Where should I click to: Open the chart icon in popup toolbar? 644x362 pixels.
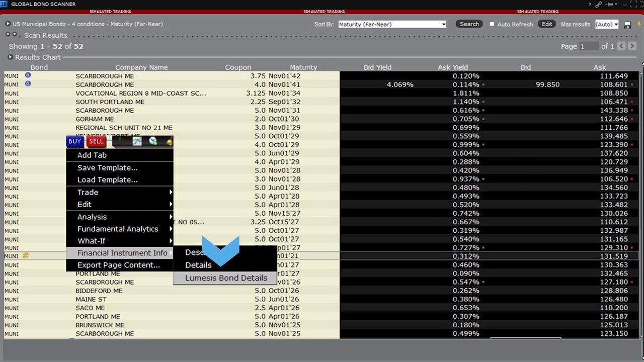coord(137,141)
